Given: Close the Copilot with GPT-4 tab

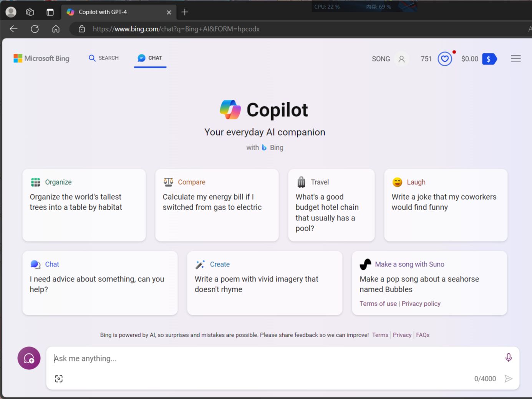Looking at the screenshot, I should [x=169, y=12].
